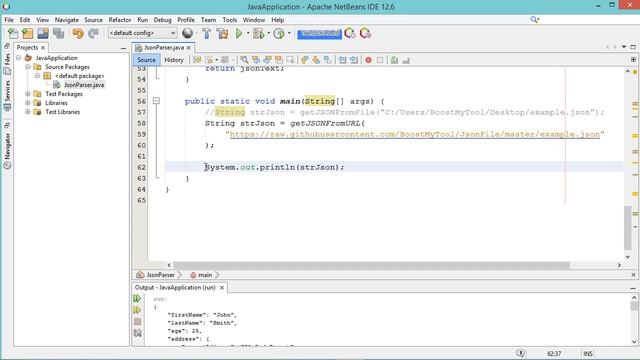Click the githubusercontent URL link in code
640x360 pixels.
coord(415,134)
